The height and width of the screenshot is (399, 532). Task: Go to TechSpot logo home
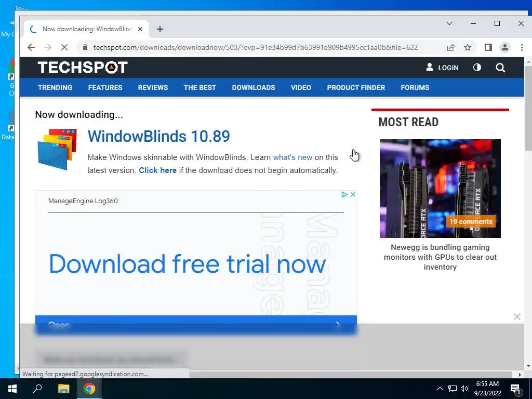(x=83, y=67)
